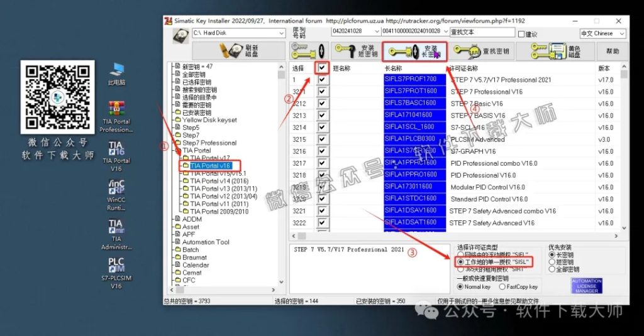Click the Simatic Key Installer title bar icon
This screenshot has height=336, width=644.
point(169,21)
